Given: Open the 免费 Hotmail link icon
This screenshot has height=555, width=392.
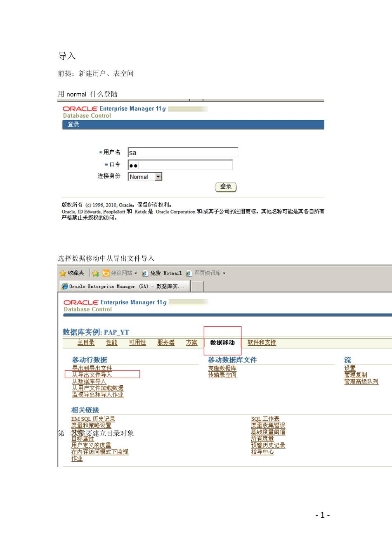Looking at the screenshot, I should tap(145, 273).
